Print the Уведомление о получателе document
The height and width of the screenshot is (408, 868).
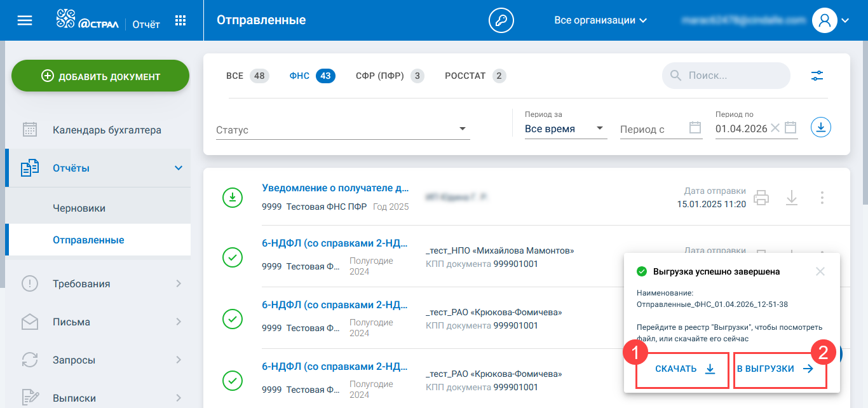click(761, 198)
